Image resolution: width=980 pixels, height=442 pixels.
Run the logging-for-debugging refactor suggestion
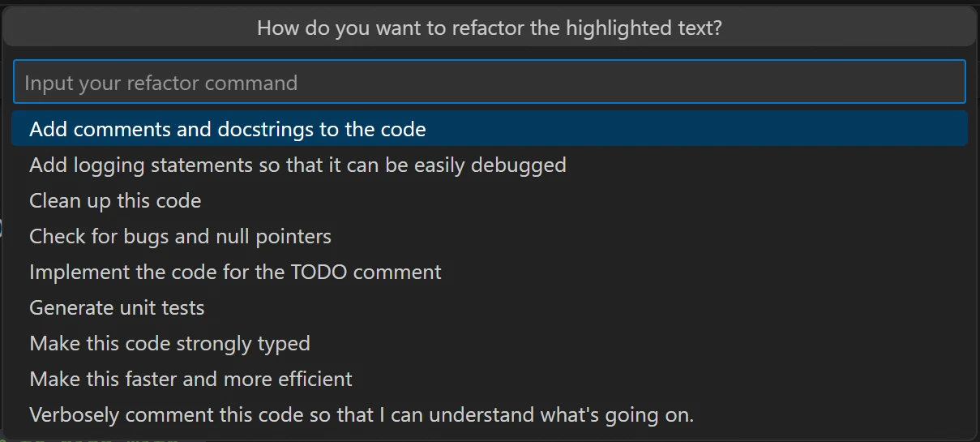point(297,165)
